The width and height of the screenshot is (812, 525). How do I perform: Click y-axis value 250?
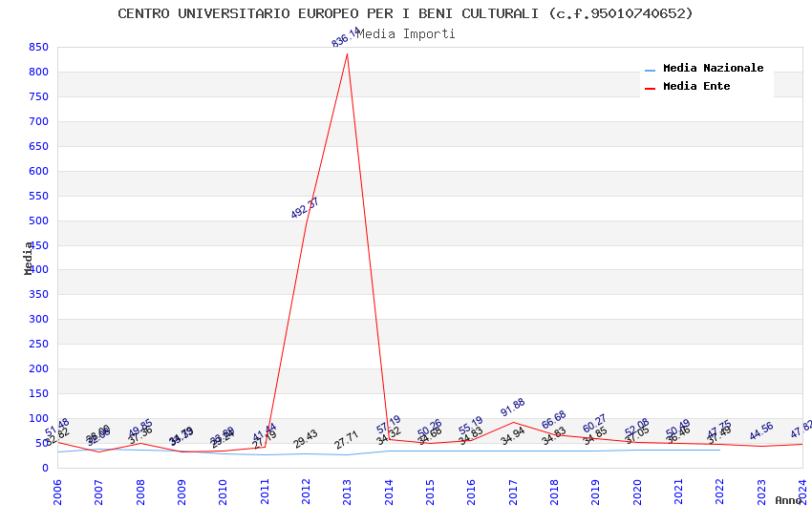coord(39,344)
